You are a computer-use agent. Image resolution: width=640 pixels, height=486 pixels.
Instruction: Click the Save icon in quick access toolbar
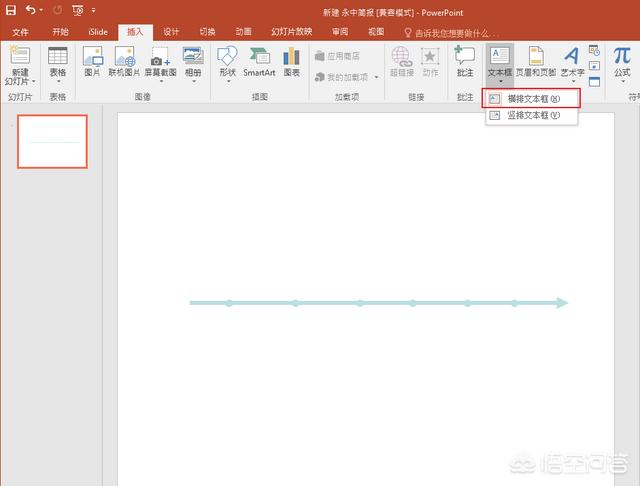click(11, 11)
